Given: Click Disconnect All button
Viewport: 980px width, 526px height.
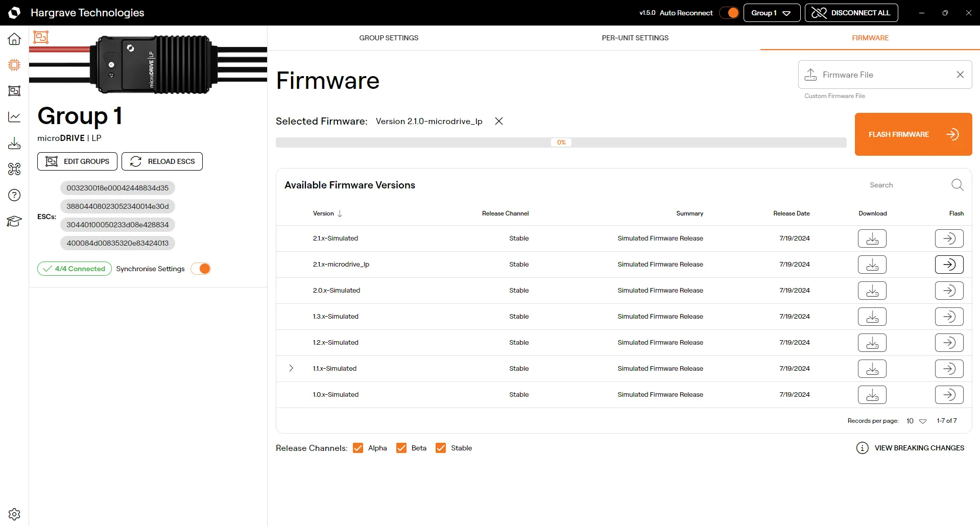Looking at the screenshot, I should (851, 13).
